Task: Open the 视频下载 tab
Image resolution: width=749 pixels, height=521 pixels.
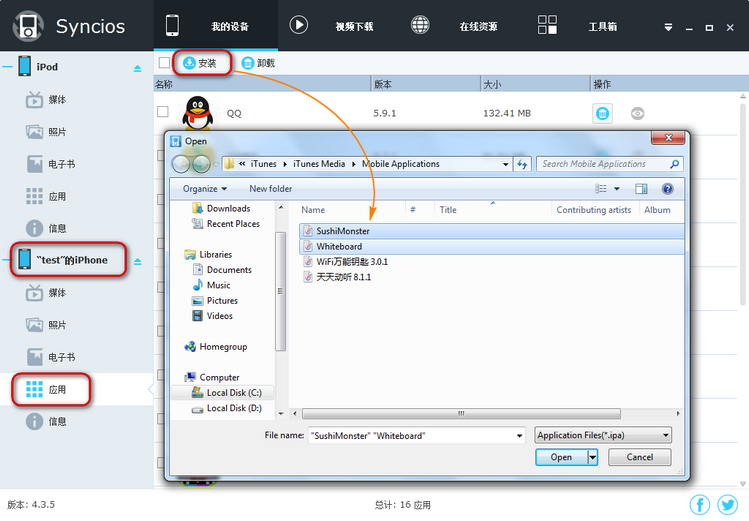Action: click(354, 27)
